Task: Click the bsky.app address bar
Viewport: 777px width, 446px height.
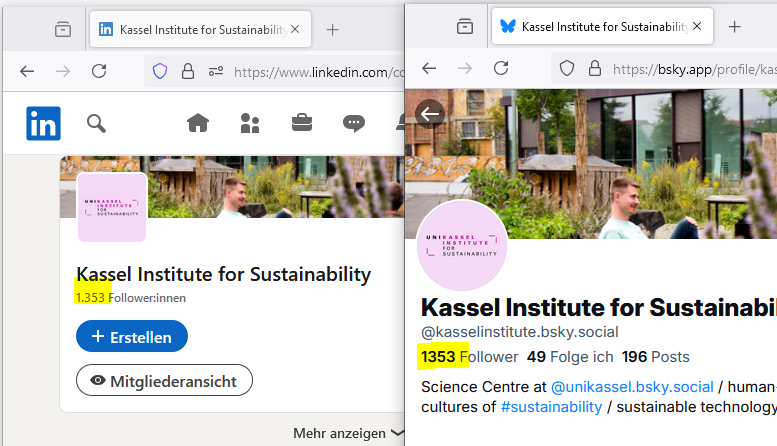Action: coord(690,69)
